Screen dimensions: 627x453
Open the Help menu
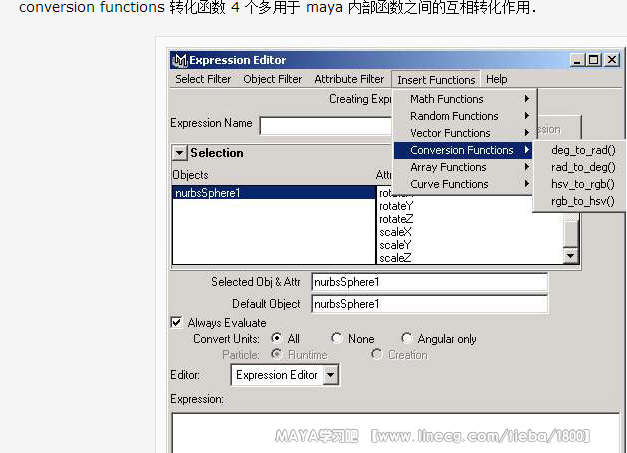(497, 79)
